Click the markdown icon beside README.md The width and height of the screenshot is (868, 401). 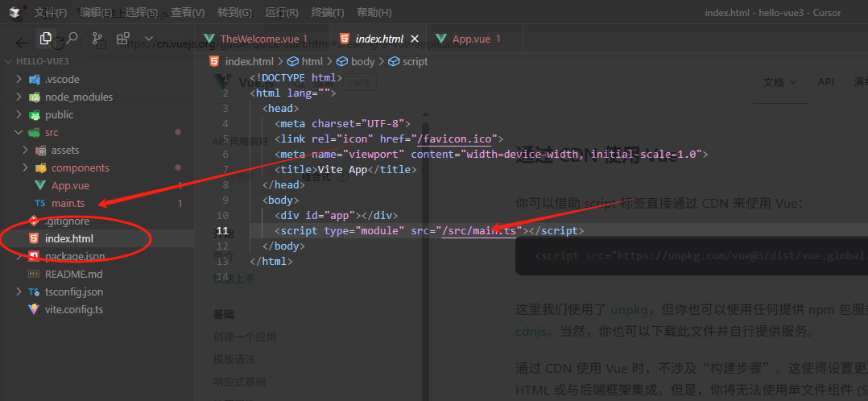pyautogui.click(x=35, y=274)
